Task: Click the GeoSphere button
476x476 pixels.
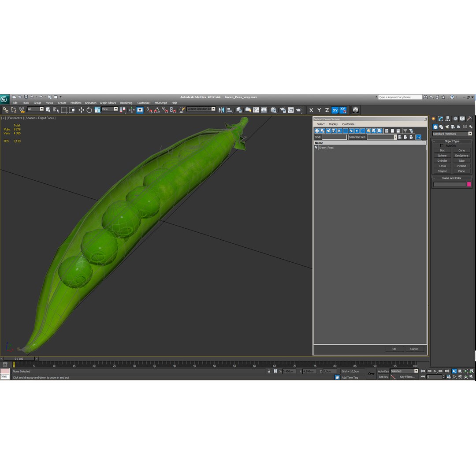Action: click(x=461, y=156)
